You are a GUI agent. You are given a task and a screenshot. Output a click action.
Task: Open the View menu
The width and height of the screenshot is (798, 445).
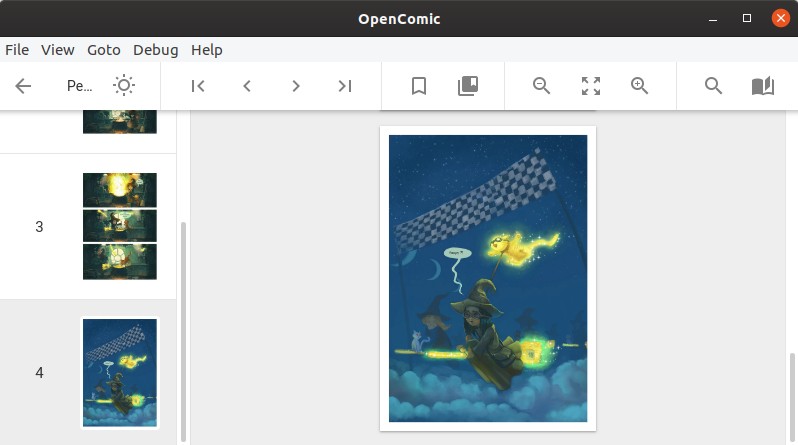58,50
